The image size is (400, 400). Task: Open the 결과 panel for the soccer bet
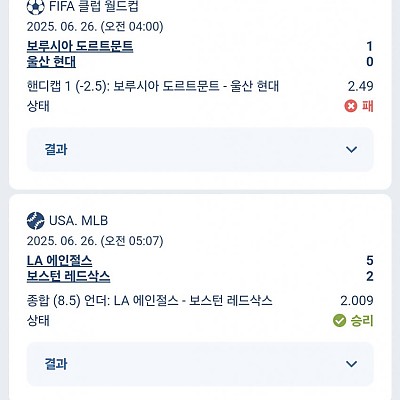tap(200, 149)
